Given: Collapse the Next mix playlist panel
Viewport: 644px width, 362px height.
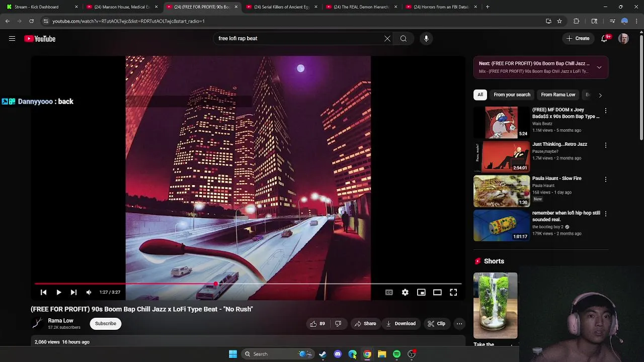Looking at the screenshot, I should pos(599,67).
